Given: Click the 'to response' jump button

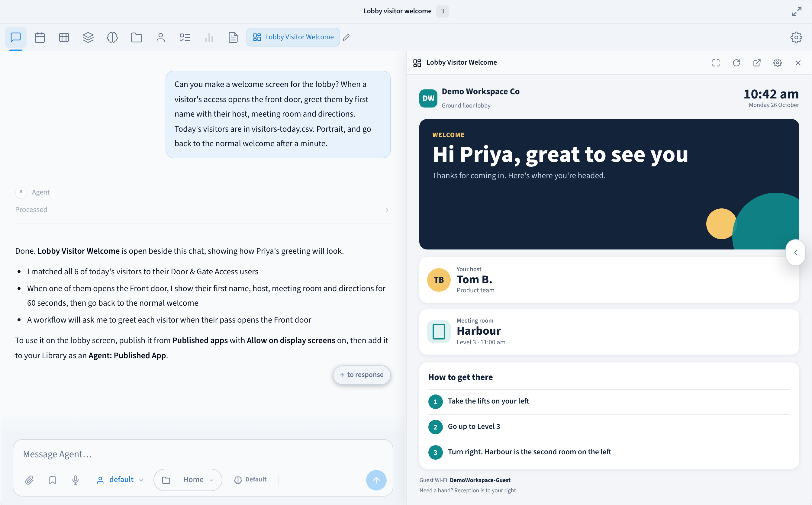Looking at the screenshot, I should click(x=362, y=375).
